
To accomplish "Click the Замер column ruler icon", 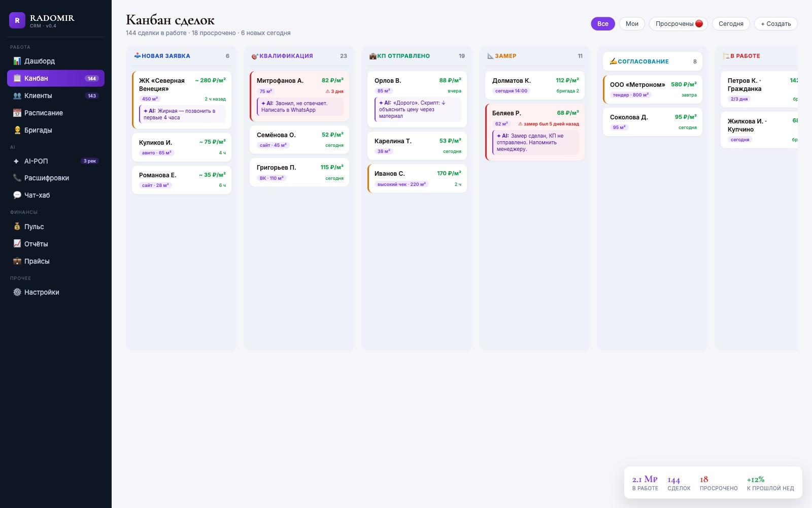I will (x=490, y=56).
